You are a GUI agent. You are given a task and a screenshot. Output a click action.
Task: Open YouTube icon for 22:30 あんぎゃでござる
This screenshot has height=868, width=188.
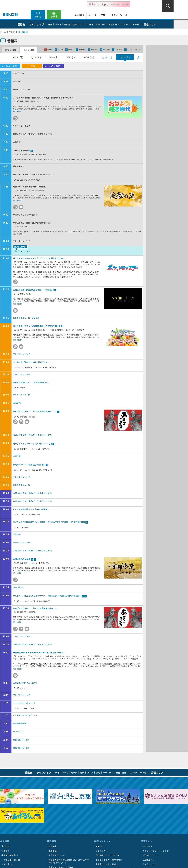[x=27, y=629]
